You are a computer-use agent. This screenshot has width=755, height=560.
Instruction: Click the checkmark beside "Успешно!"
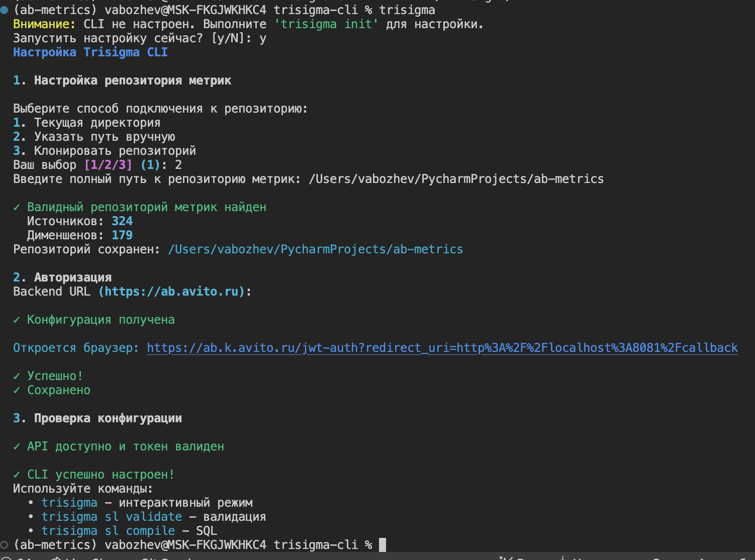(x=16, y=376)
